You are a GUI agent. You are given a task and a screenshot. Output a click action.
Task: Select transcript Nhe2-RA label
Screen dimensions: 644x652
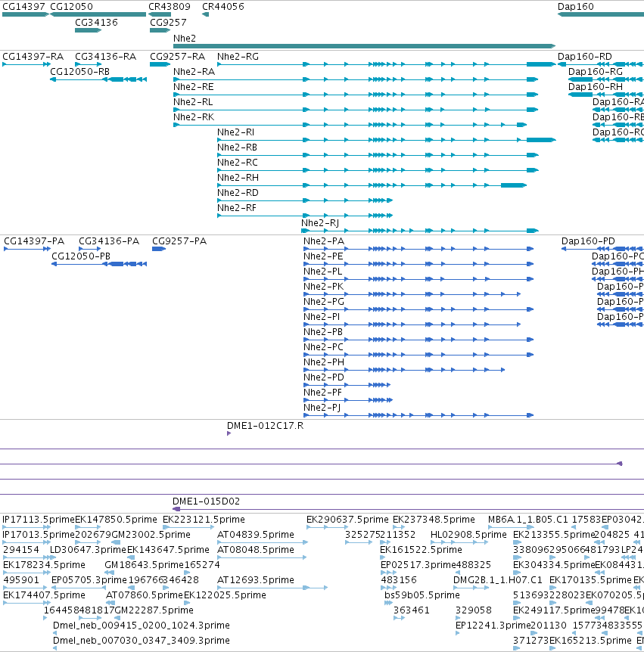coord(194,72)
